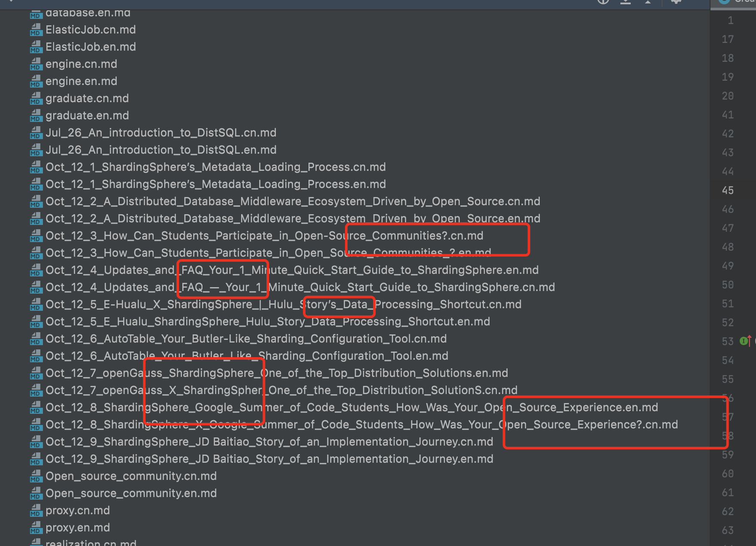Open Oct_12_2 Driven_by_Open_Source.en.md file
The width and height of the screenshot is (756, 546).
pyautogui.click(x=293, y=218)
